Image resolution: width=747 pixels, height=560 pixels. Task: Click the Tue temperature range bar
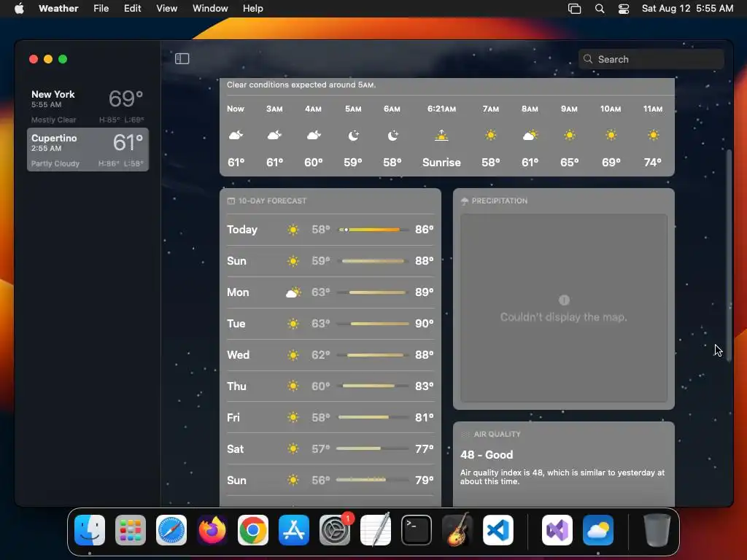click(373, 324)
